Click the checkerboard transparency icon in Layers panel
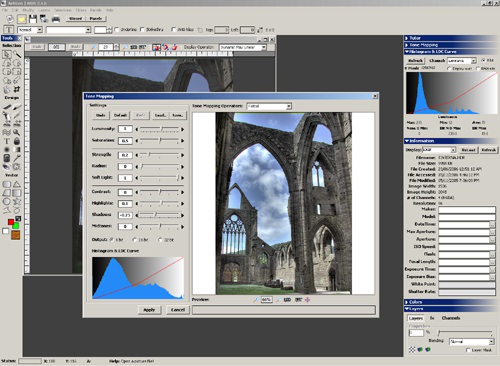This screenshot has height=366, width=500. tap(412, 349)
